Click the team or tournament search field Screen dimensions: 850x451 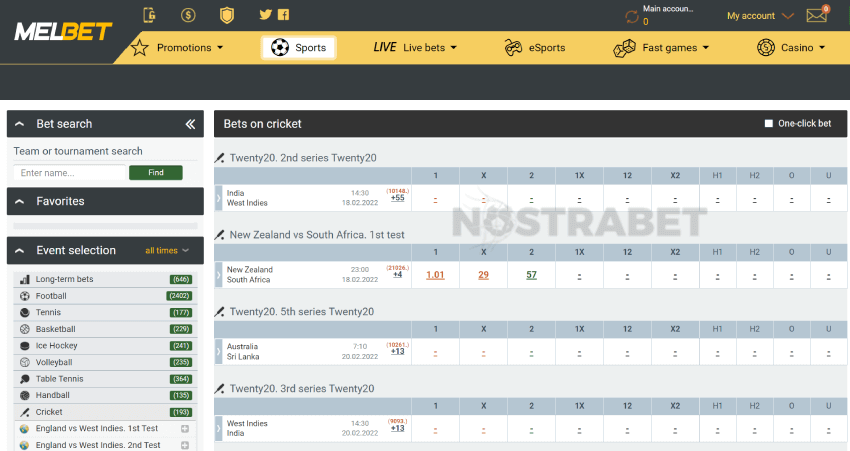(69, 173)
